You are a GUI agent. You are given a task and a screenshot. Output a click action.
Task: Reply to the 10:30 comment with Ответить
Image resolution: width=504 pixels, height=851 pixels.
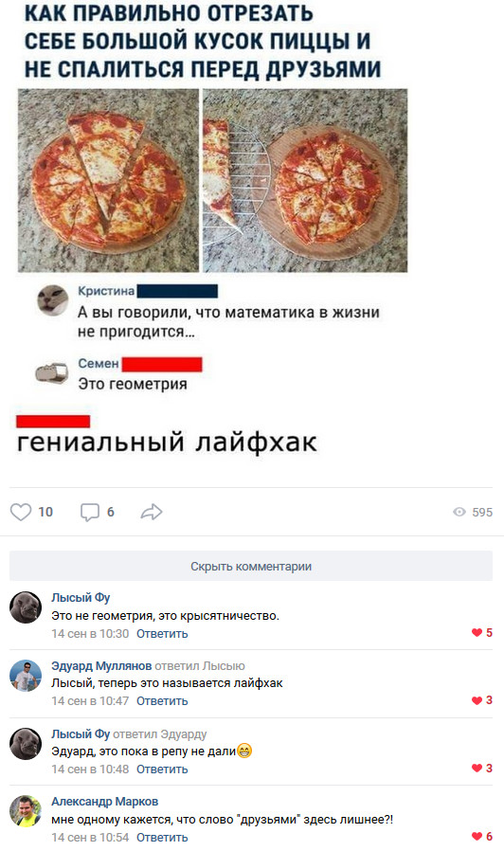162,633
